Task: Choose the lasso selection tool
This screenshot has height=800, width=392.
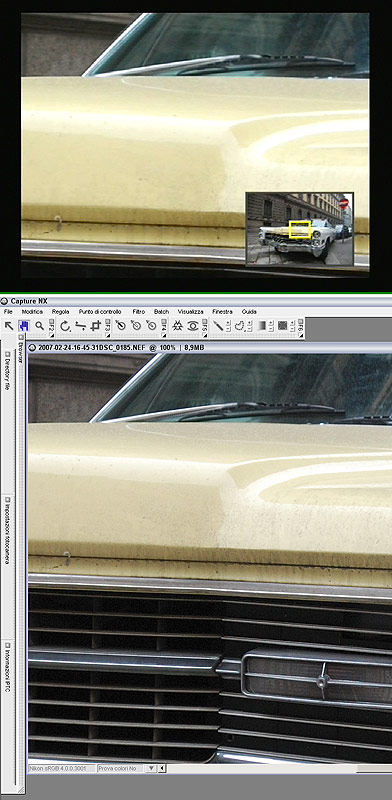Action: (x=239, y=326)
